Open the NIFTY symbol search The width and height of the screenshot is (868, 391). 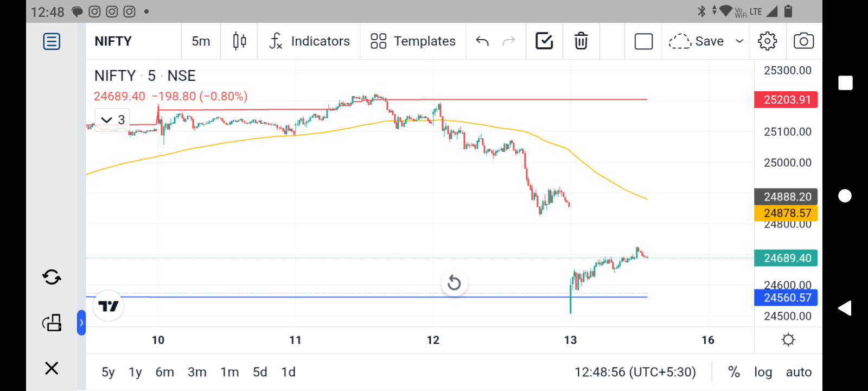point(113,41)
